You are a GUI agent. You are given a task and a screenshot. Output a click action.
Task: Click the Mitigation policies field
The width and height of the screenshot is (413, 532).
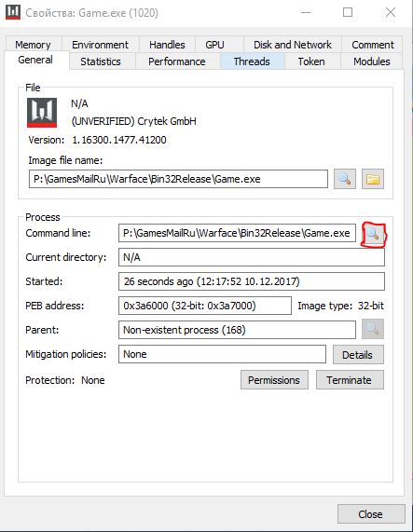pyautogui.click(x=222, y=354)
